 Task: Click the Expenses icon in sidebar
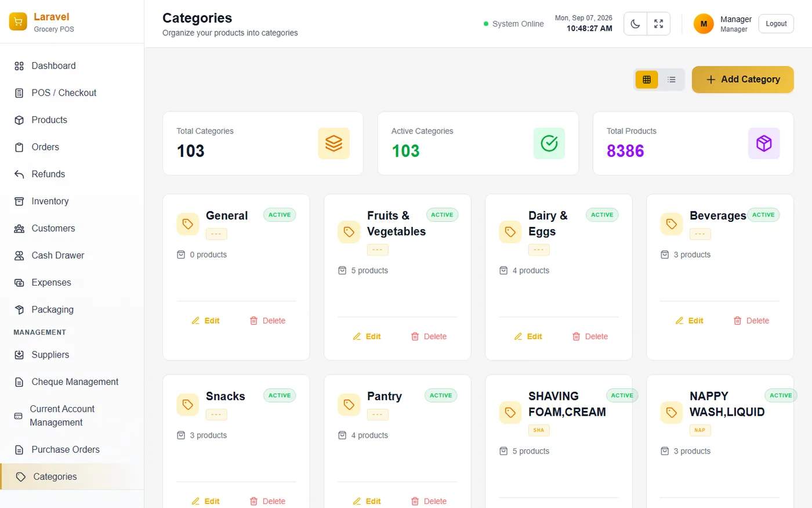tap(19, 283)
